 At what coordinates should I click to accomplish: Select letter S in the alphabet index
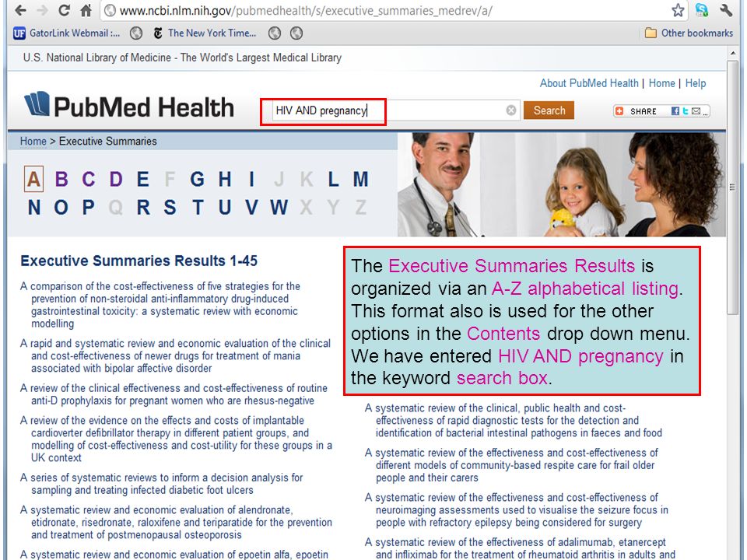click(x=170, y=207)
